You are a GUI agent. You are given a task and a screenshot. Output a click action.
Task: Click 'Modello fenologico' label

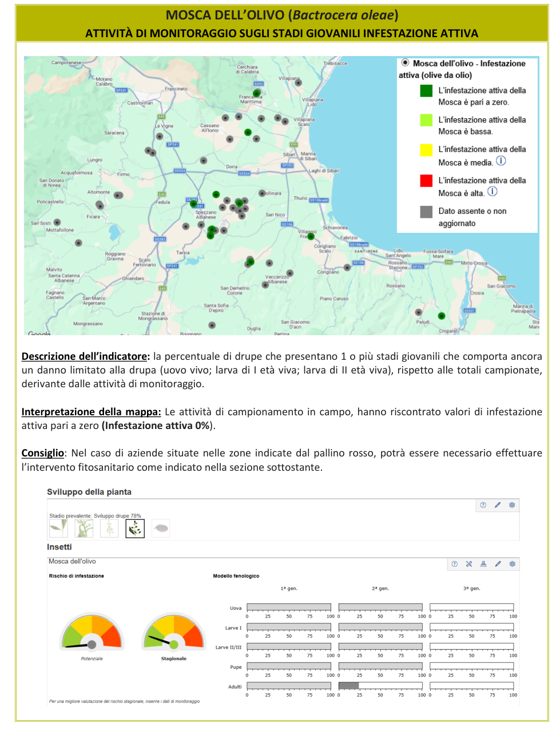click(x=236, y=576)
